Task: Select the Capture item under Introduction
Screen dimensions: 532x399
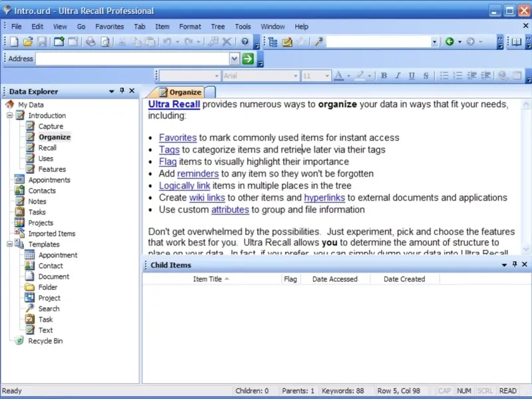Action: click(51, 126)
